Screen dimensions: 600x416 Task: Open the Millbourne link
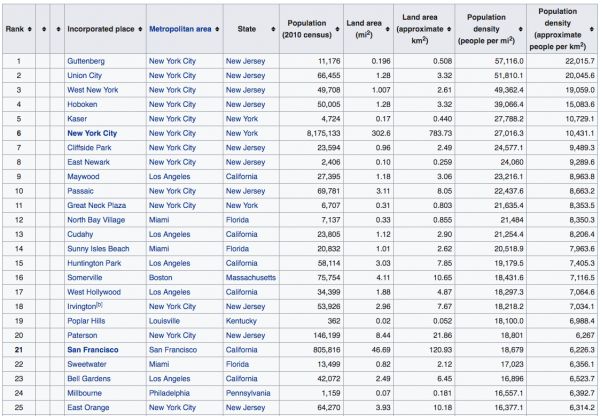(x=85, y=393)
